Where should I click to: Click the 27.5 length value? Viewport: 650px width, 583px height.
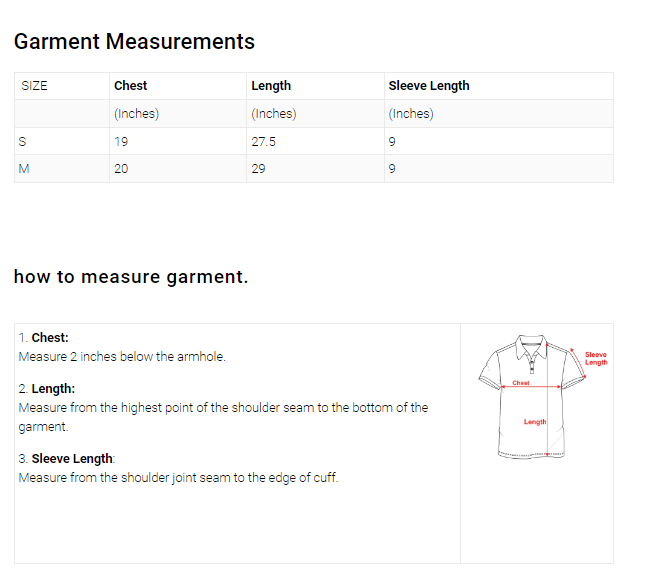[x=263, y=142]
